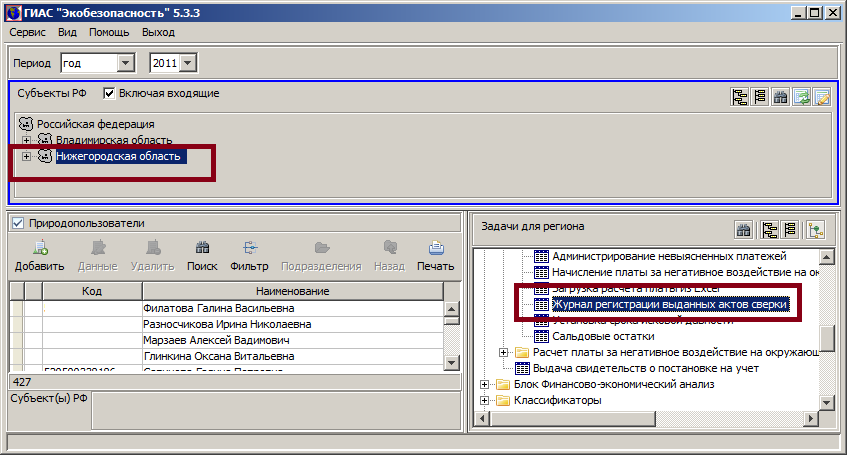
Task: Click the Печать printer icon
Action: tap(435, 256)
